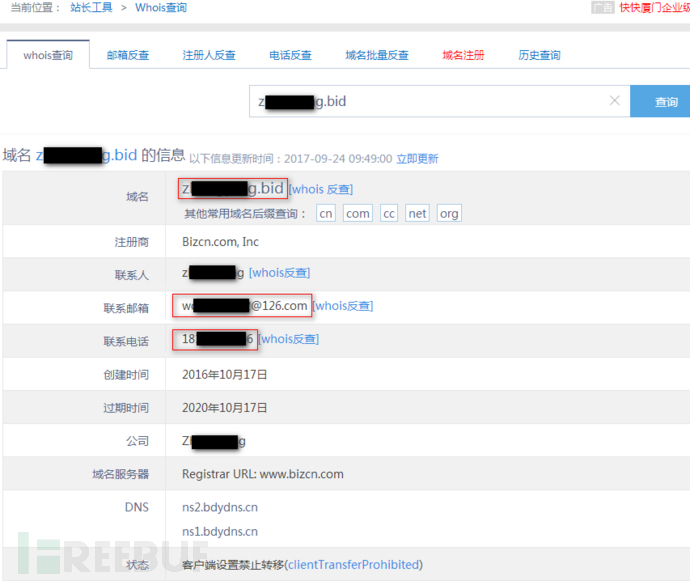Click the registrar text Bizcn.com, Inc

(220, 242)
